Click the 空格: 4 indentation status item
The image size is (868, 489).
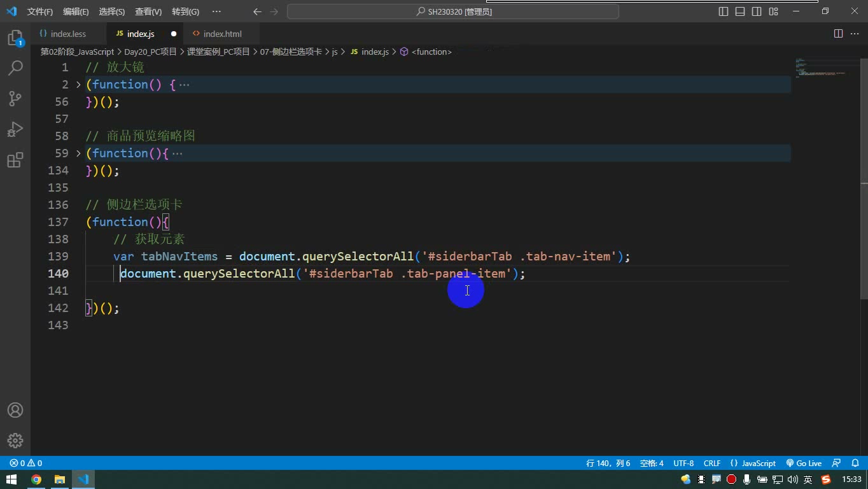coord(652,463)
